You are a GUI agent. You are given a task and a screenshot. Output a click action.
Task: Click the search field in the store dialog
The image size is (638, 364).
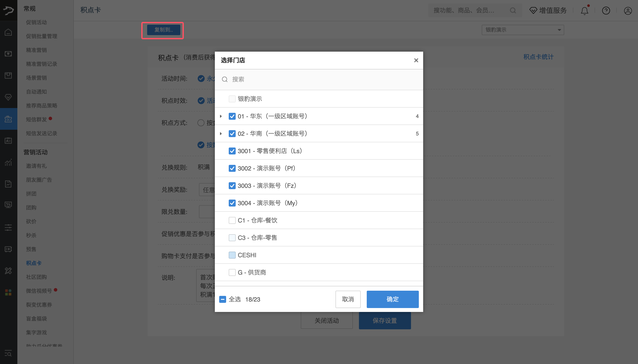point(300,79)
